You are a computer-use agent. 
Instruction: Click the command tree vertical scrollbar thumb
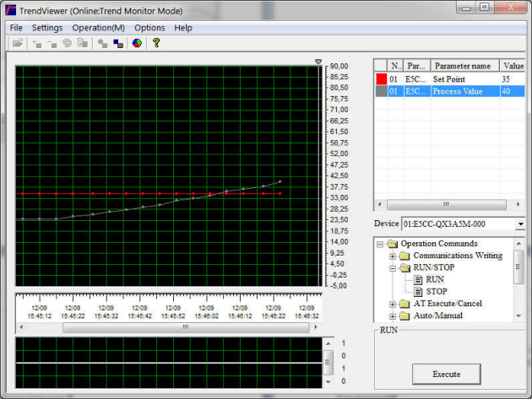[518, 267]
